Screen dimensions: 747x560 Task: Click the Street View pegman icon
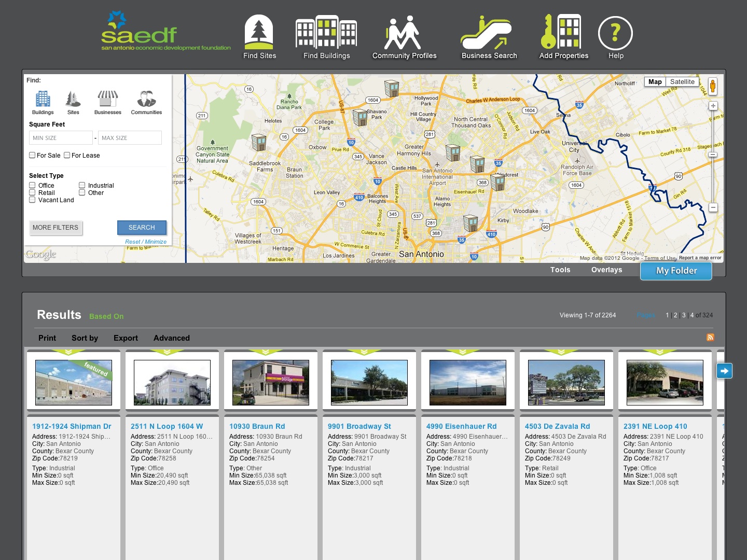(x=713, y=86)
